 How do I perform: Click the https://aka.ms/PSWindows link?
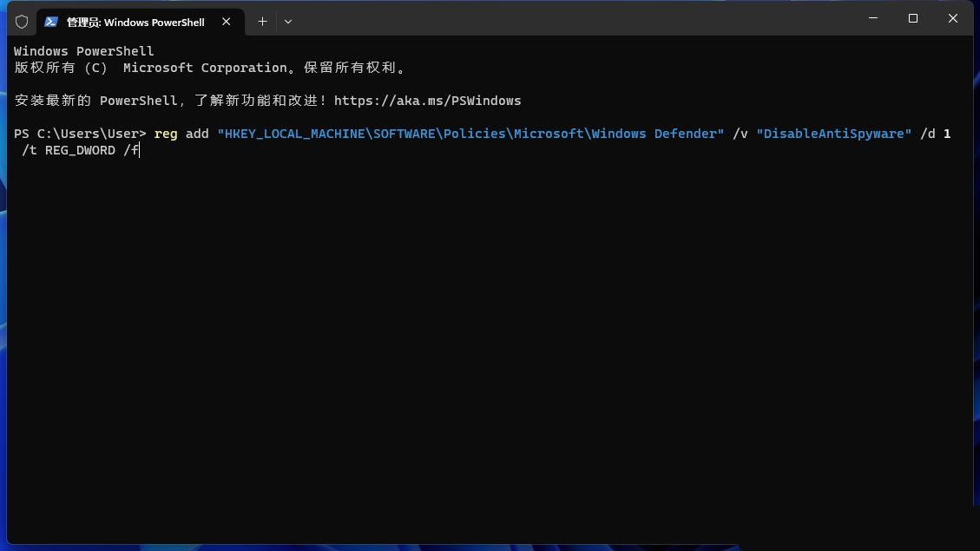click(428, 101)
